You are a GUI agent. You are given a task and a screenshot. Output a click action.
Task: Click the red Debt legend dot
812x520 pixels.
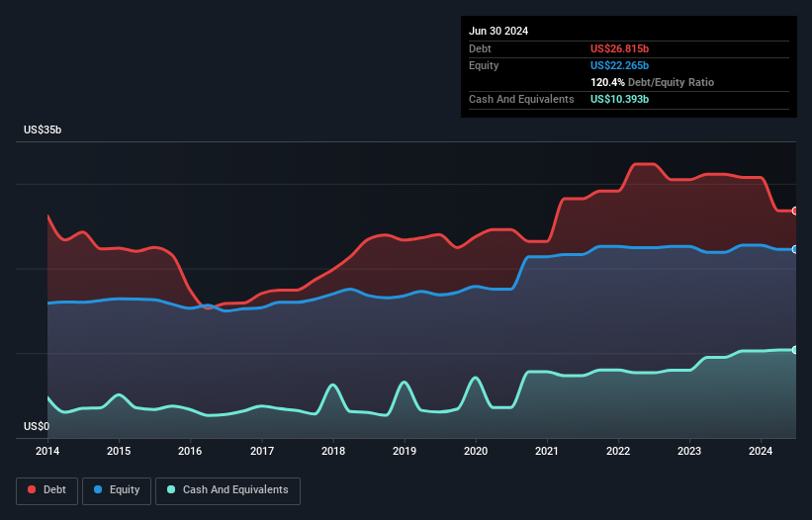point(33,490)
